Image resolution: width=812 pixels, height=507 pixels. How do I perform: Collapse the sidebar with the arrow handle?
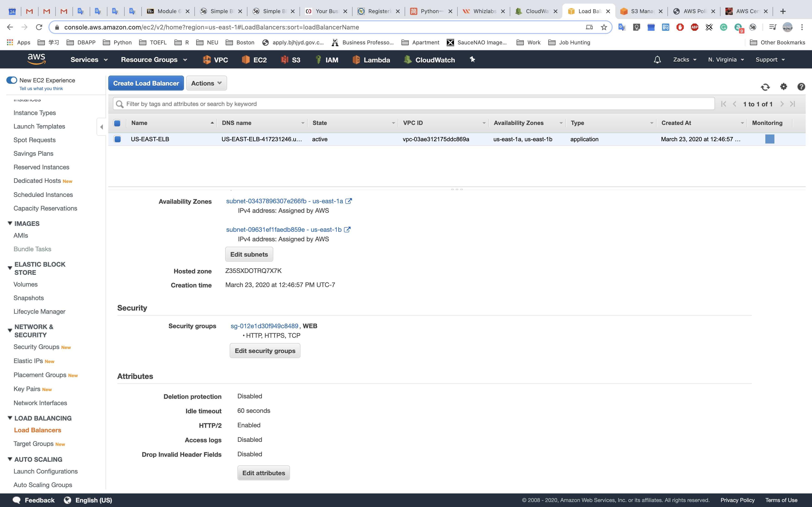pos(101,127)
